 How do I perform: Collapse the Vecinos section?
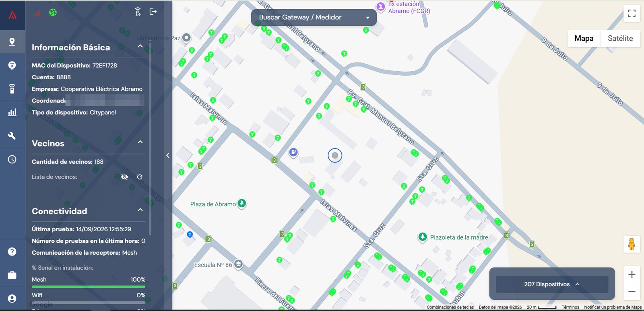tap(140, 142)
